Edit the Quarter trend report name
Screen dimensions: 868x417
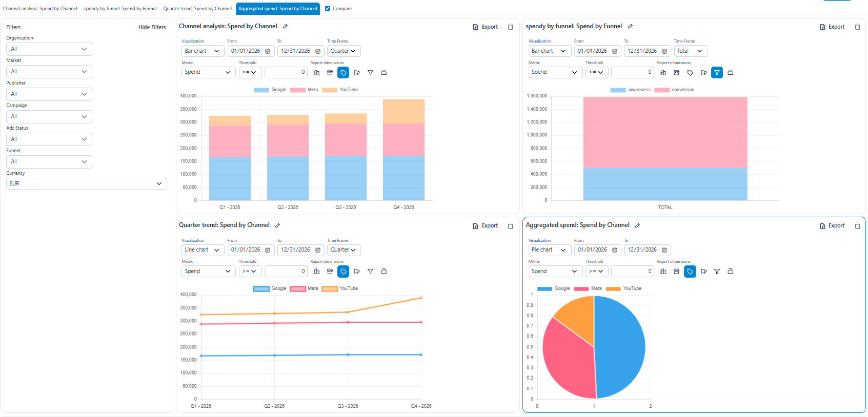tap(277, 225)
